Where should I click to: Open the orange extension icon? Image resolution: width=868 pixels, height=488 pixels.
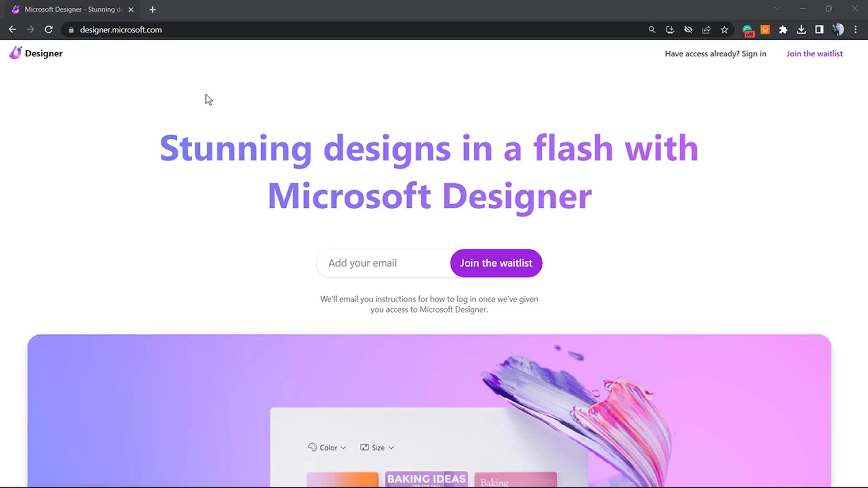point(765,29)
